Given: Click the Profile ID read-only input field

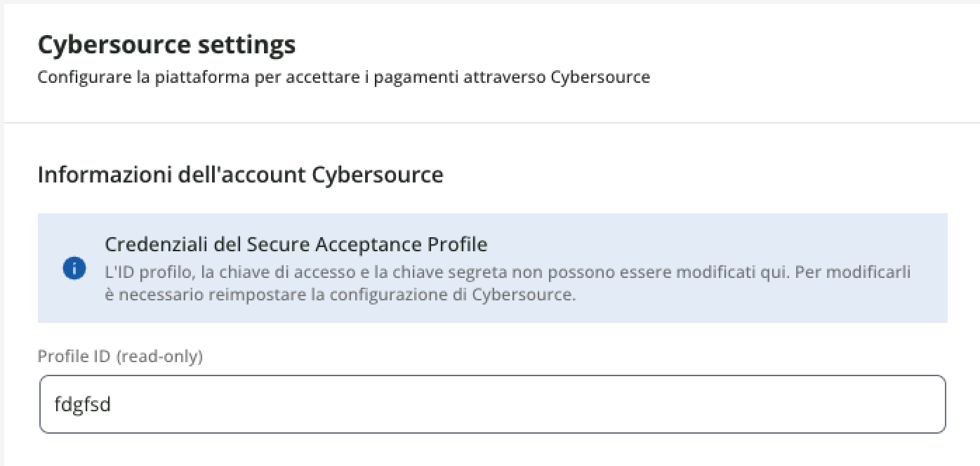Looking at the screenshot, I should pyautogui.click(x=491, y=404).
